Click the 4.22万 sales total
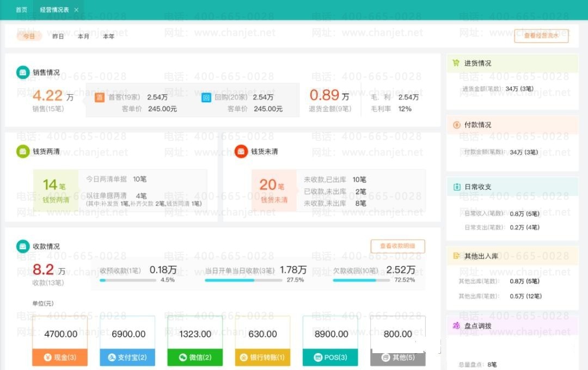The image size is (588, 370). (53, 96)
